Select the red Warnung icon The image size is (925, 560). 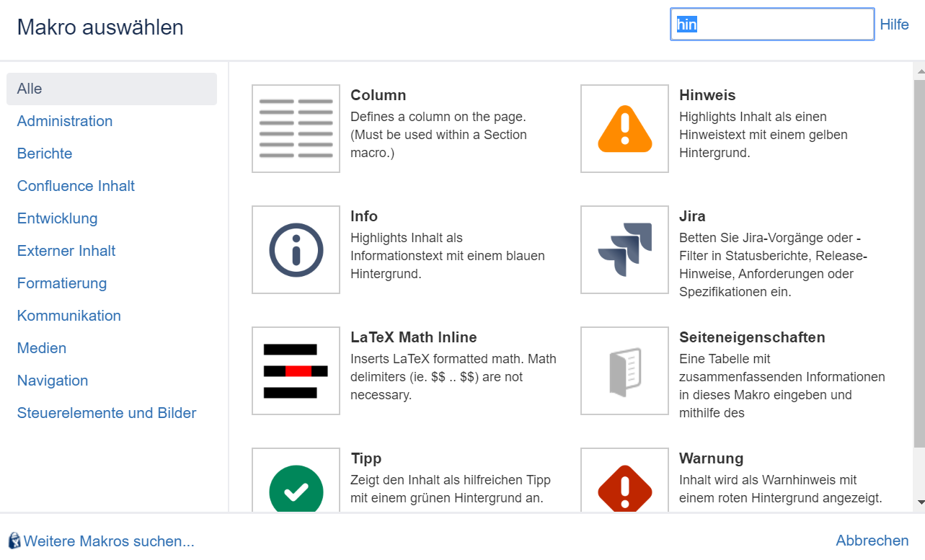pos(624,483)
